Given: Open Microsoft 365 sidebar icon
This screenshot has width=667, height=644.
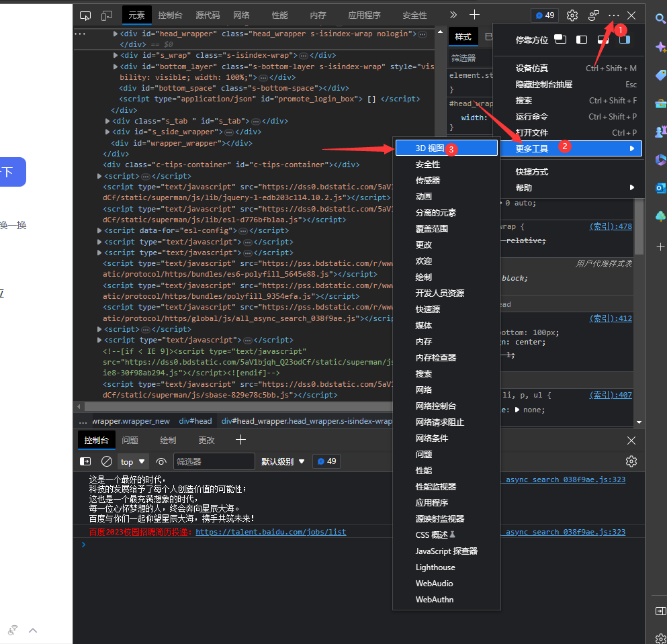Looking at the screenshot, I should coord(661,160).
